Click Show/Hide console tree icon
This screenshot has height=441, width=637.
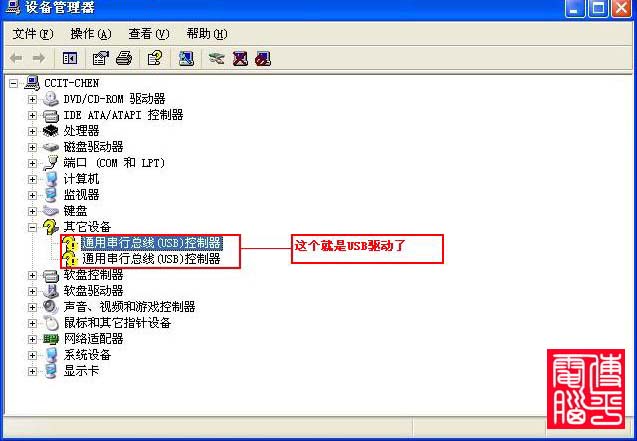(70, 58)
